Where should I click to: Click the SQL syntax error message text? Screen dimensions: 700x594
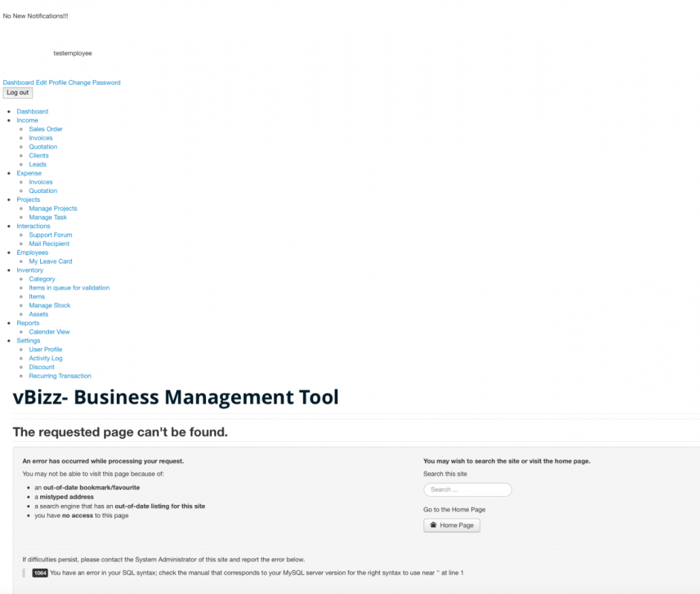(x=256, y=573)
